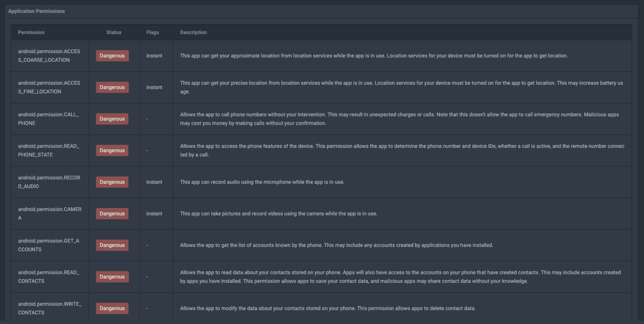This screenshot has width=644, height=324.
Task: Click the instant flag for ACCESS_FINE_LOCATION
Action: click(154, 87)
